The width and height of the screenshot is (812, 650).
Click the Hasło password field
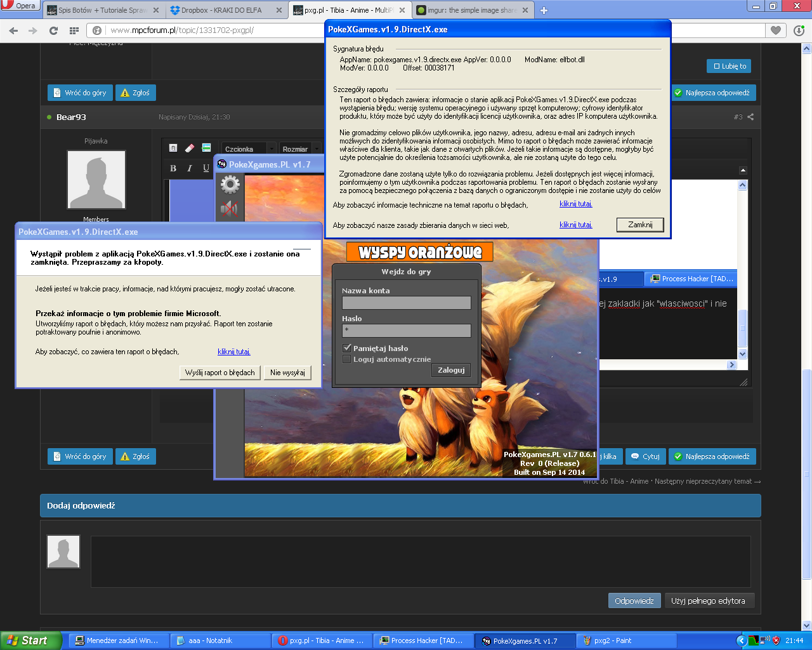407,331
